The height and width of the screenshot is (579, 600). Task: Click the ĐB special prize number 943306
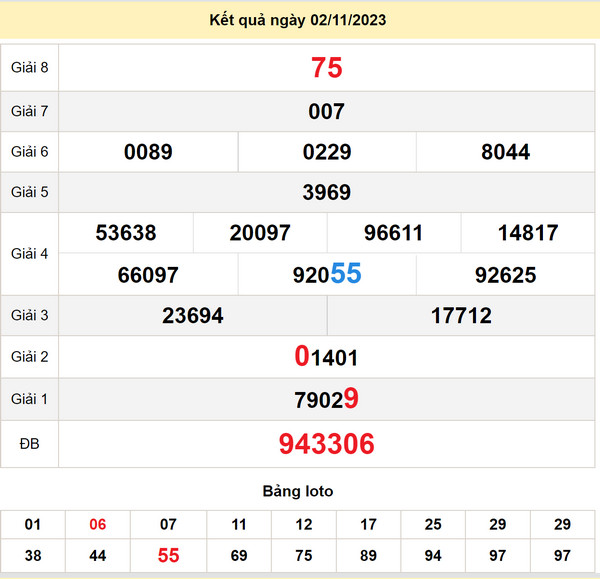point(327,444)
